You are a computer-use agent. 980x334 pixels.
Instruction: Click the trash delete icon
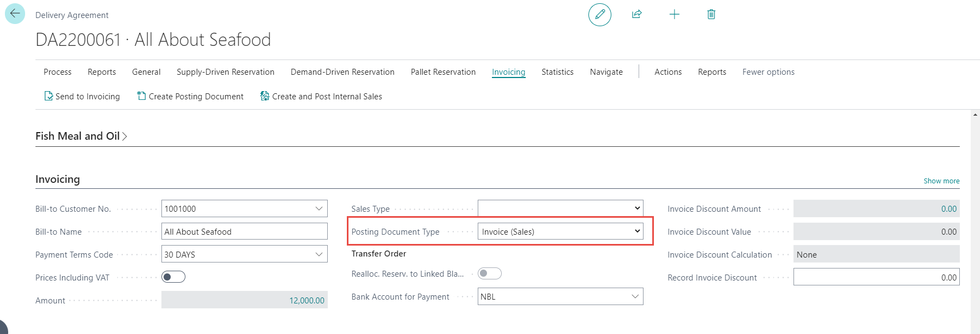point(711,15)
